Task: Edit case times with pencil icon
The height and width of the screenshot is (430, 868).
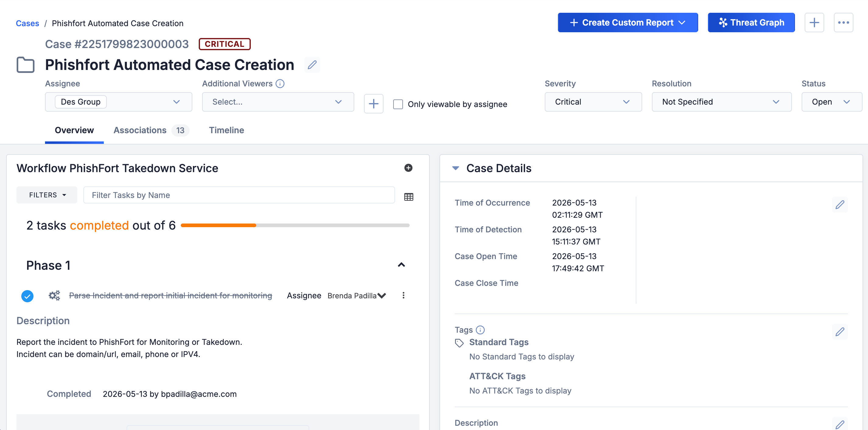Action: pos(840,204)
